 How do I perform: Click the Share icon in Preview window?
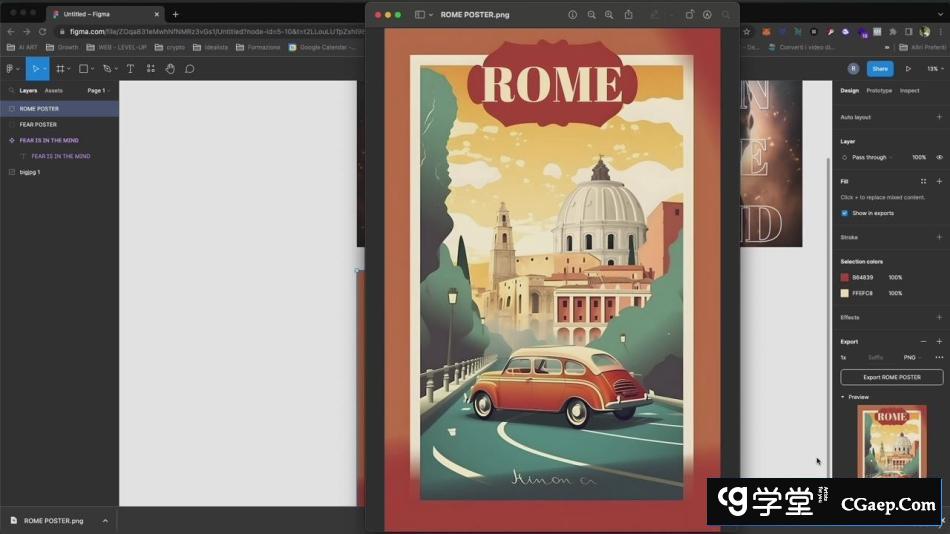pyautogui.click(x=628, y=15)
